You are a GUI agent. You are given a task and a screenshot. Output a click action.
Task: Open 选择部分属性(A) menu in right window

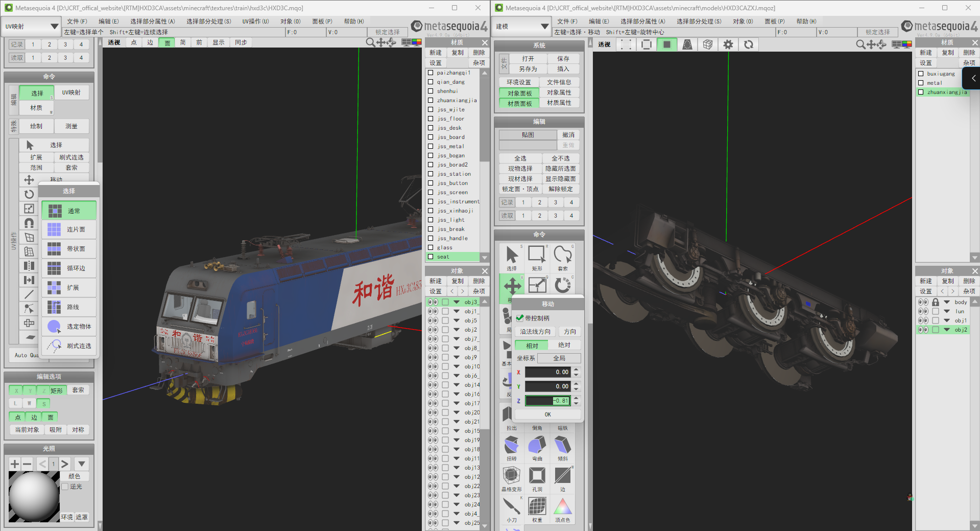click(x=643, y=21)
